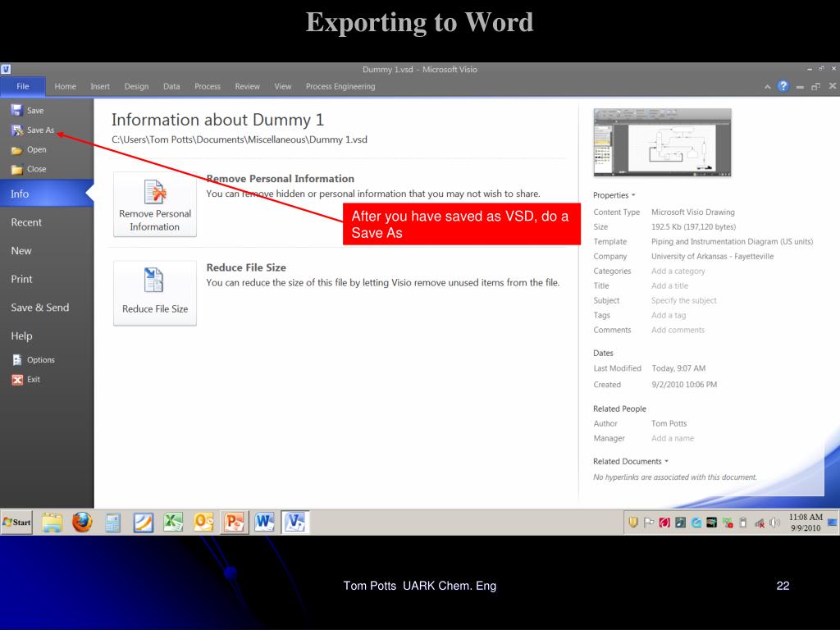Open Visio Options
The width and height of the screenshot is (840, 630).
pyautogui.click(x=33, y=360)
